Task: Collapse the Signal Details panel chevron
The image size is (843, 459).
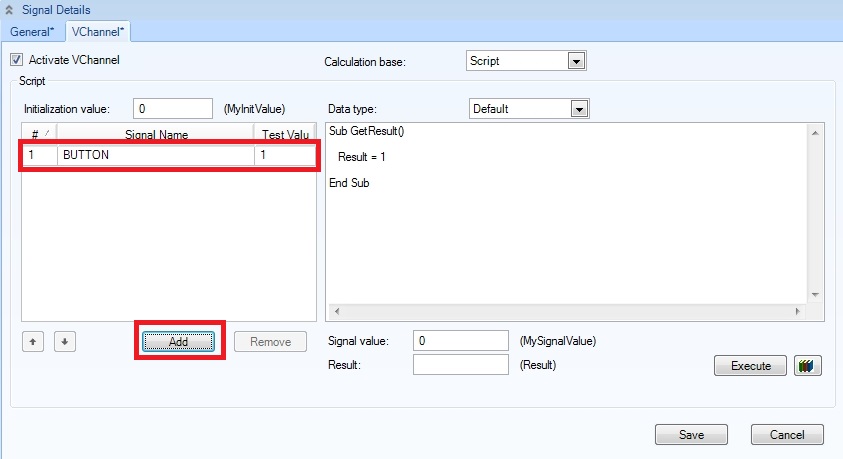Action: (10, 9)
